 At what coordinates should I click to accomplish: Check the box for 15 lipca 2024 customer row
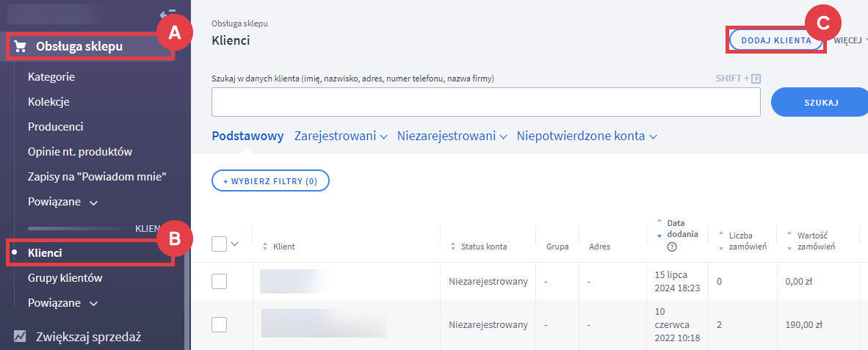tap(219, 281)
